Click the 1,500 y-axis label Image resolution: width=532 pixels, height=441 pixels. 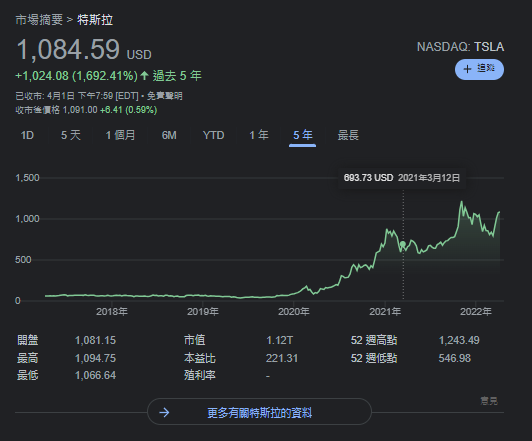27,178
